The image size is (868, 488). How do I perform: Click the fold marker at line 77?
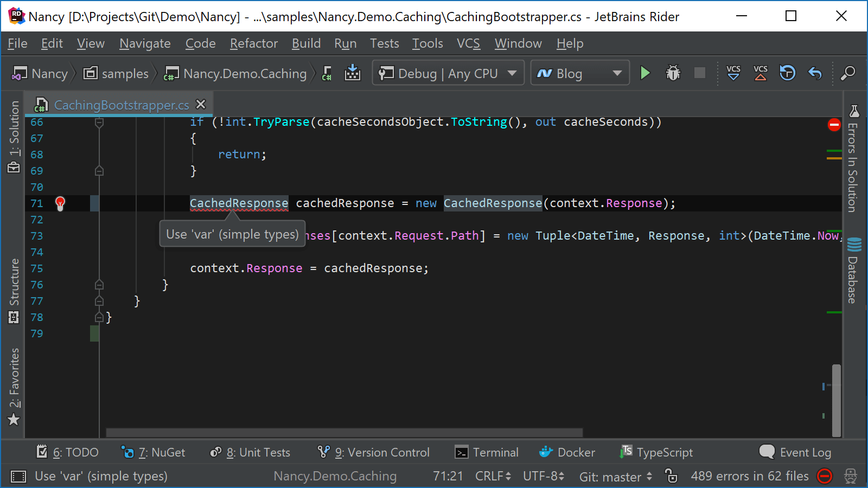[99, 301]
